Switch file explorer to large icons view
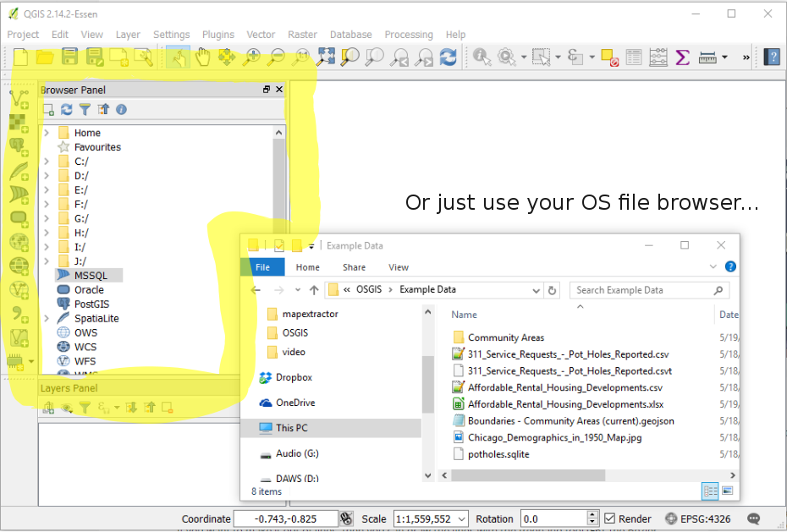Viewport: 787px width, 532px height. (727, 491)
